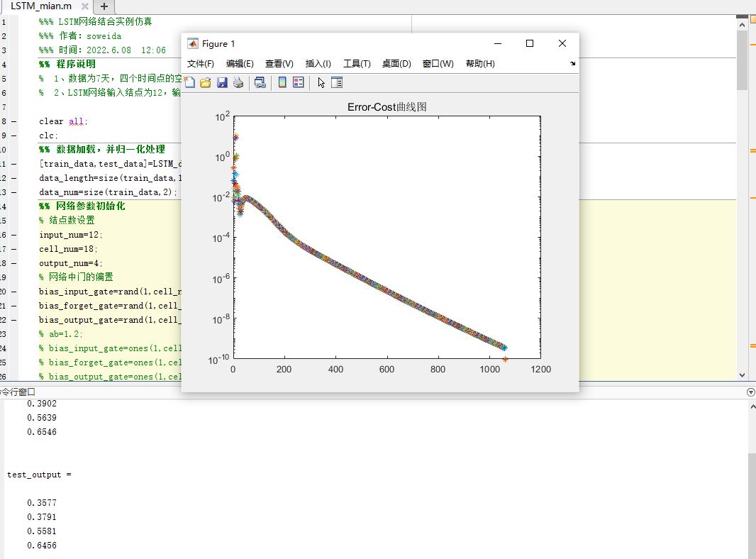
Task: Open the 插入(I) menu
Action: click(x=318, y=64)
